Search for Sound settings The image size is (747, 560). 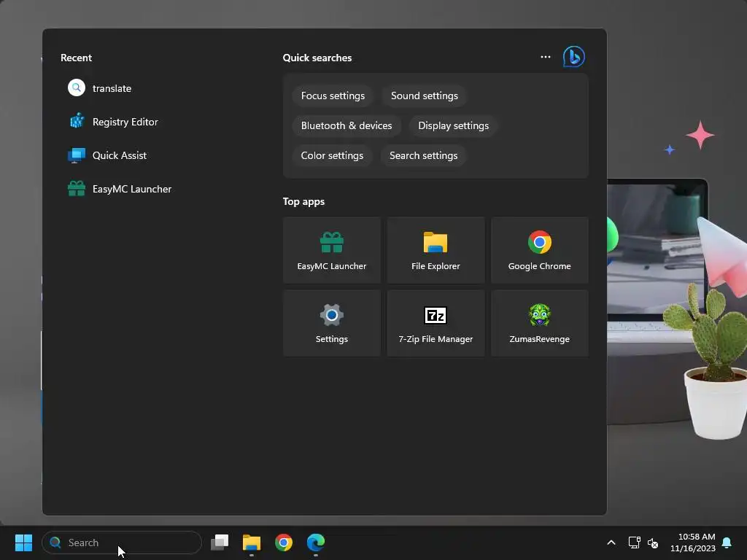click(424, 96)
